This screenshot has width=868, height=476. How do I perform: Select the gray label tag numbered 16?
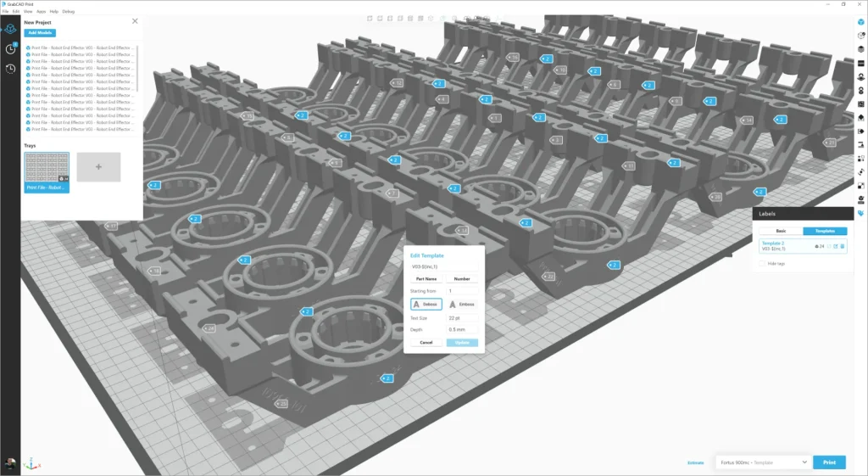pyautogui.click(x=514, y=57)
